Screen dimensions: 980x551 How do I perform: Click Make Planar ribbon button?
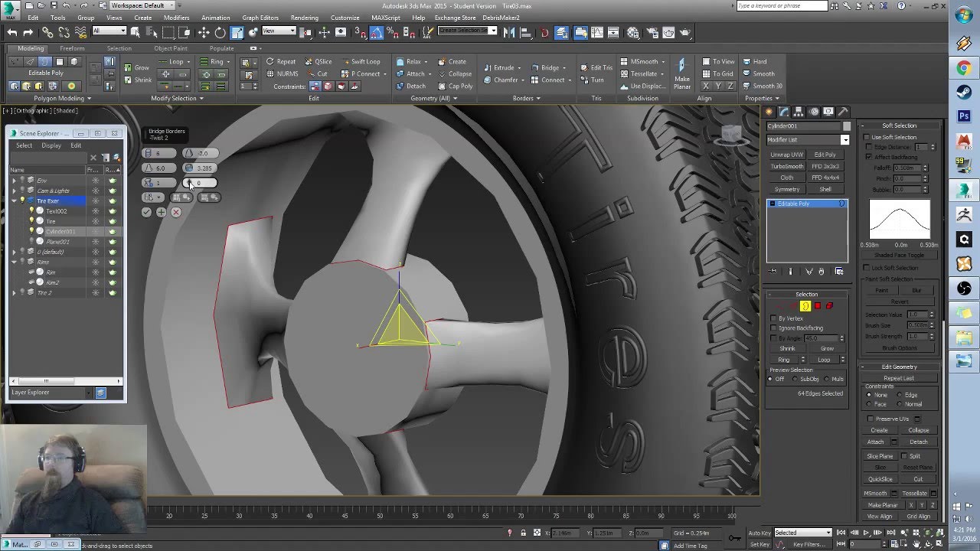681,74
